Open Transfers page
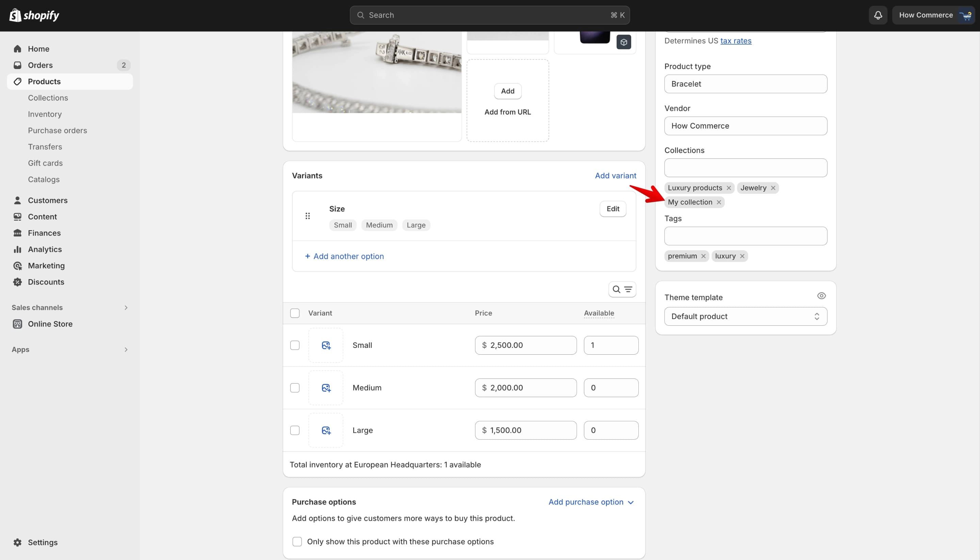980x560 pixels. click(45, 147)
